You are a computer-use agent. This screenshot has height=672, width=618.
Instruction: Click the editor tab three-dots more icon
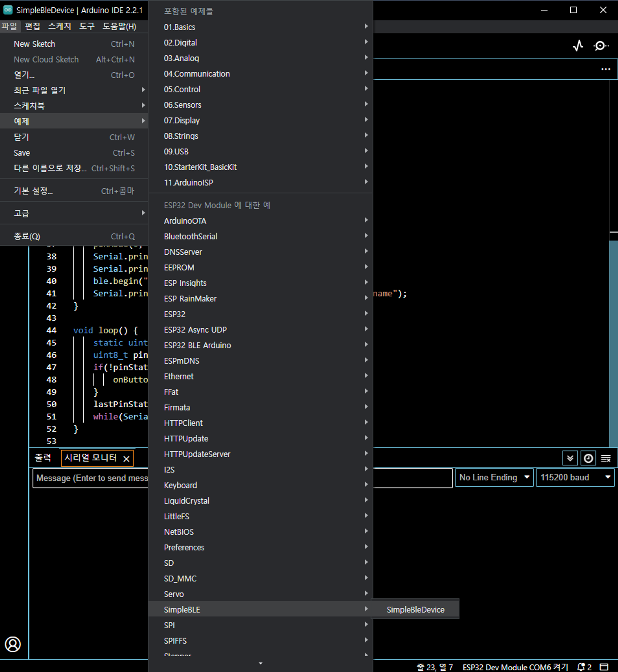[x=605, y=69]
